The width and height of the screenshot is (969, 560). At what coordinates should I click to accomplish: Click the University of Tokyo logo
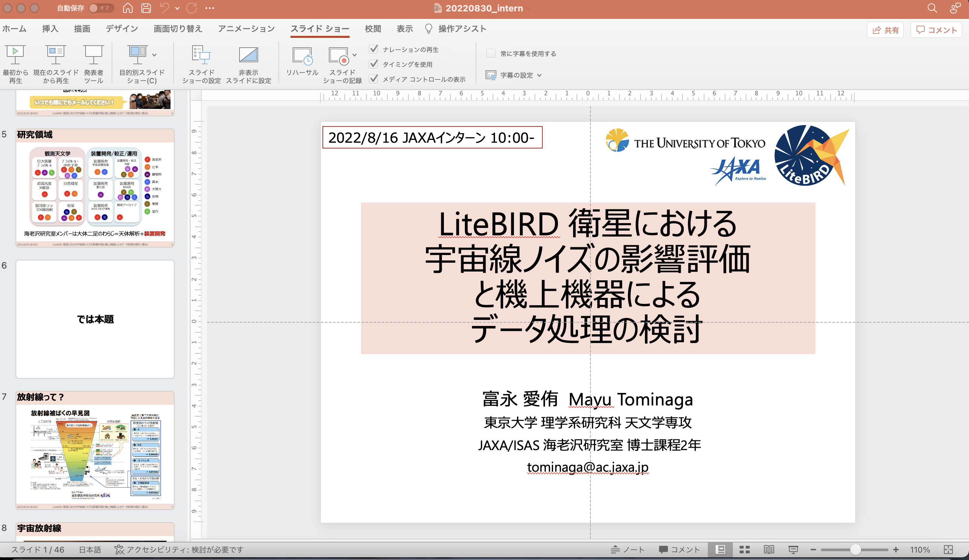[x=685, y=141]
